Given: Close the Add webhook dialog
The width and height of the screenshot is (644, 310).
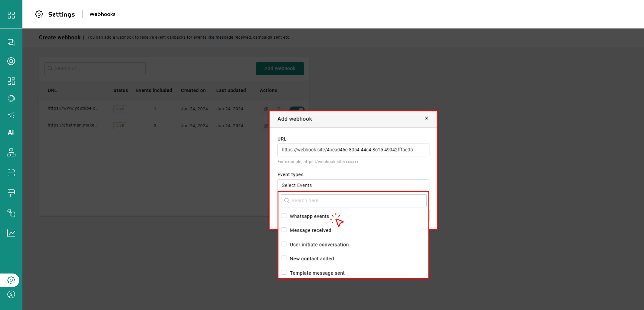Looking at the screenshot, I should [426, 118].
